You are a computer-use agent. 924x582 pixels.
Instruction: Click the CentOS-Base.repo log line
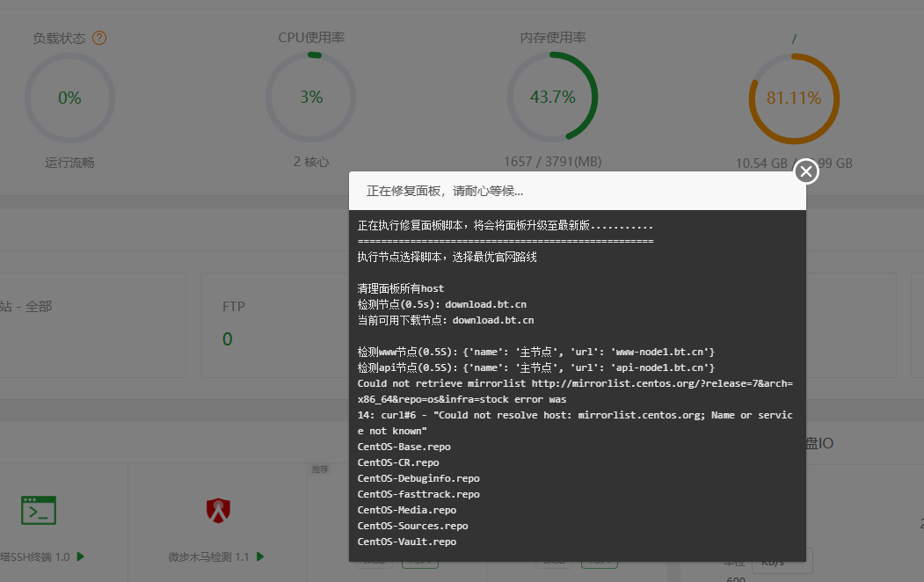(x=404, y=447)
